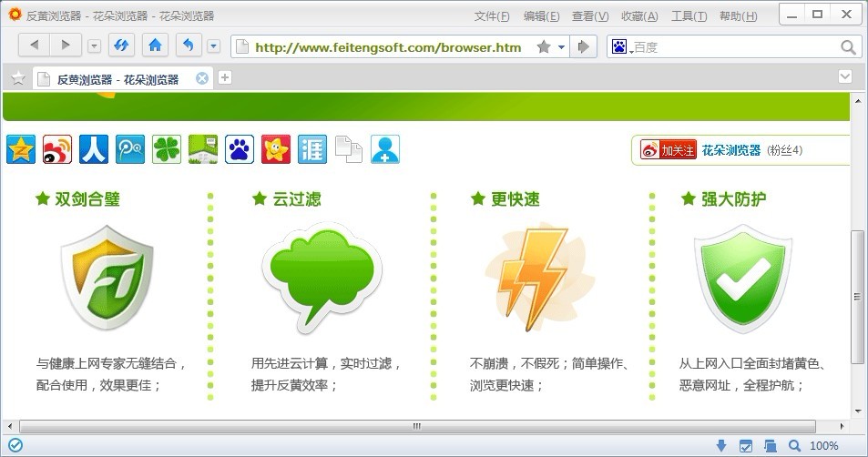Click the status bar checkmark icon
868x457 pixels.
15,445
